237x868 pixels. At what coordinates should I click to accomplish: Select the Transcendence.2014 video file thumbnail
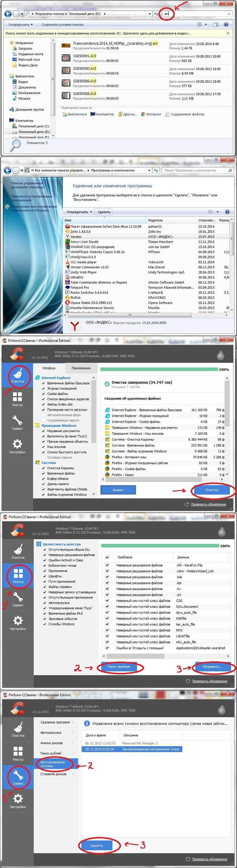(x=66, y=45)
